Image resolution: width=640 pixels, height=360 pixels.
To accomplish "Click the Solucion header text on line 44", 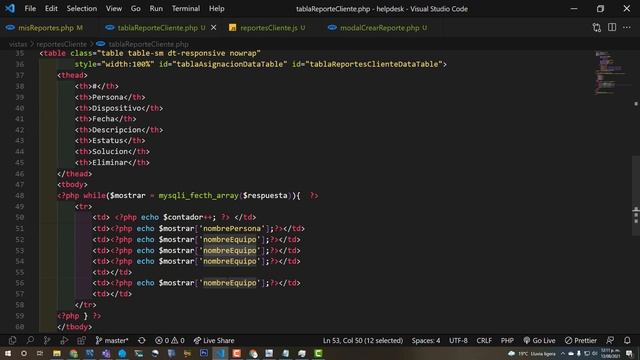I will [110, 151].
